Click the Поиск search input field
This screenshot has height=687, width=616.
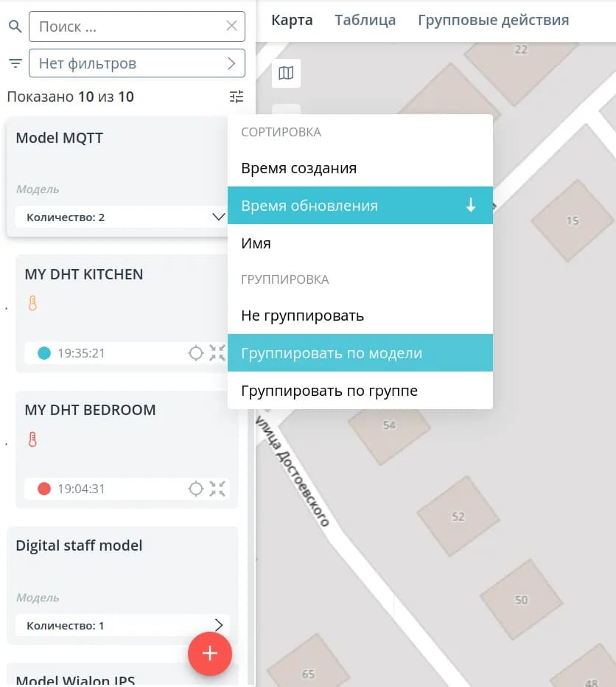click(x=137, y=27)
